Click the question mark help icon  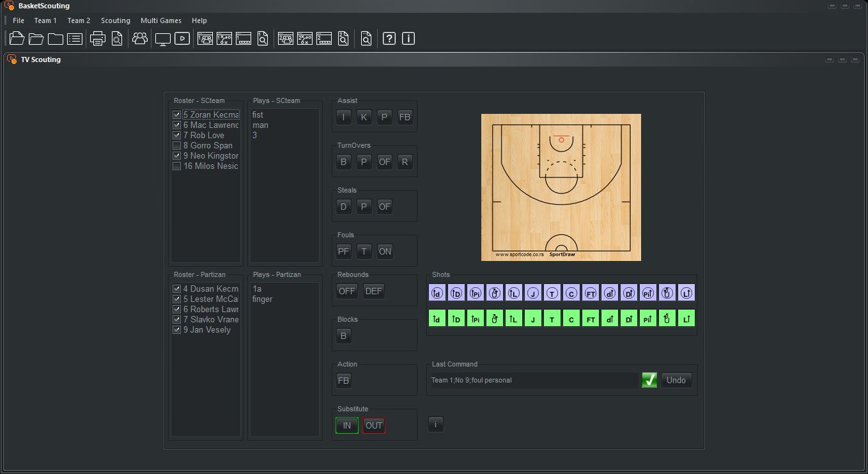(x=389, y=38)
